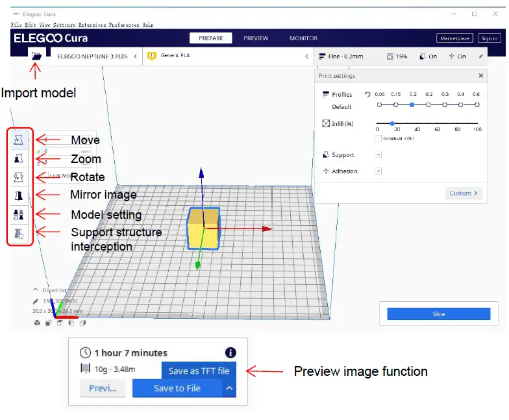Click the Save to File button
The height and width of the screenshot is (420, 509).
177,388
